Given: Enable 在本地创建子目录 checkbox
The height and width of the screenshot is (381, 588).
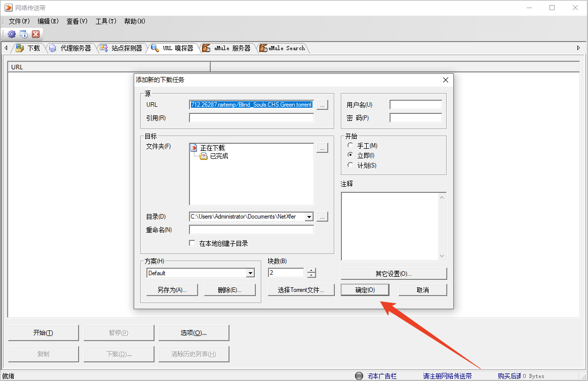Looking at the screenshot, I should click(192, 243).
